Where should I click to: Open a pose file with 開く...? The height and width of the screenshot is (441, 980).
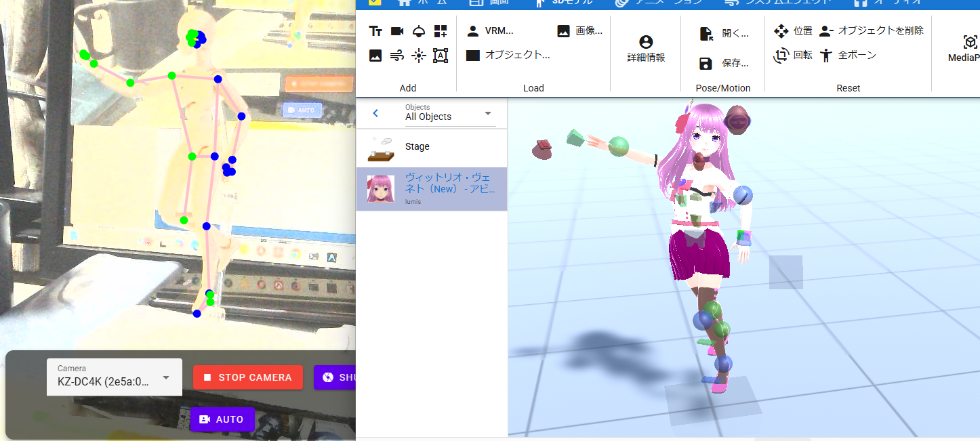(x=724, y=33)
